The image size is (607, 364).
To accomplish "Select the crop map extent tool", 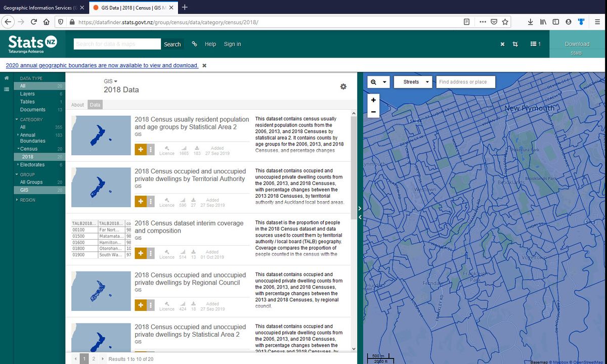I will click(515, 44).
